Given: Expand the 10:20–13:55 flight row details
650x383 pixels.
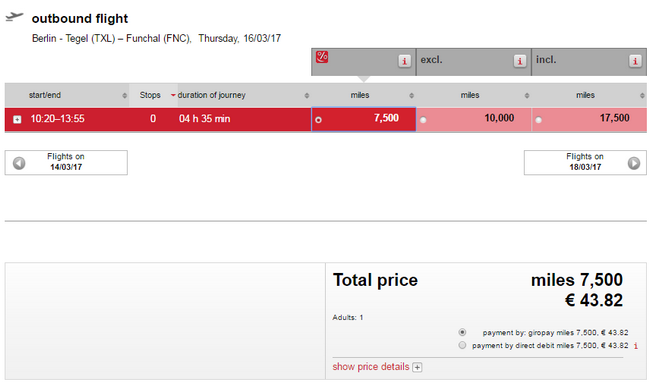Looking at the screenshot, I should 17,119.
